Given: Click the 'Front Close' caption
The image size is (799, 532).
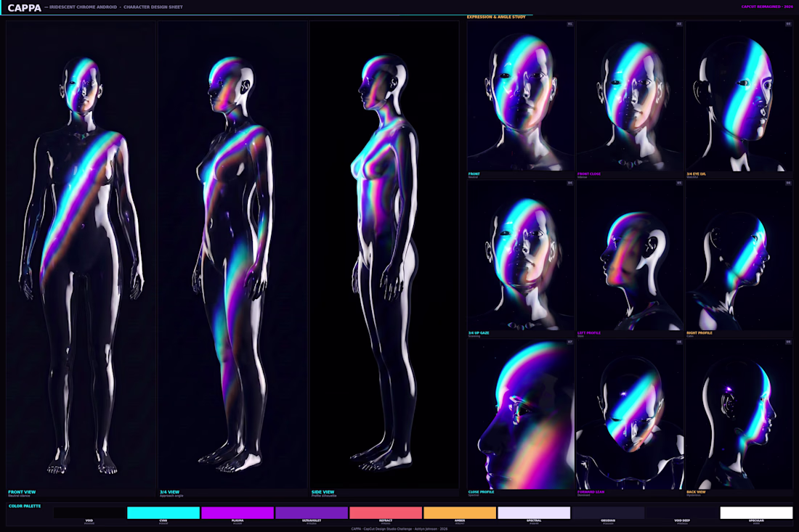Looking at the screenshot, I should 589,173.
